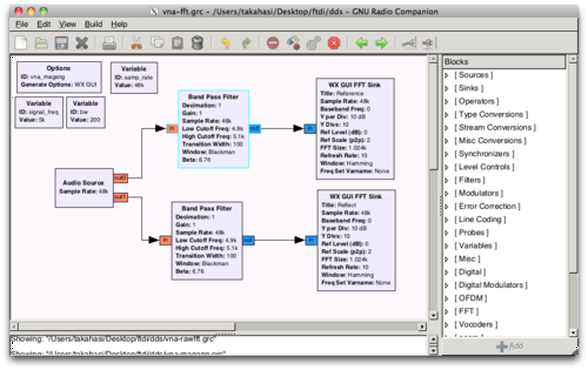Select Line Coding in blocks tree
588x370 pixels.
point(480,219)
